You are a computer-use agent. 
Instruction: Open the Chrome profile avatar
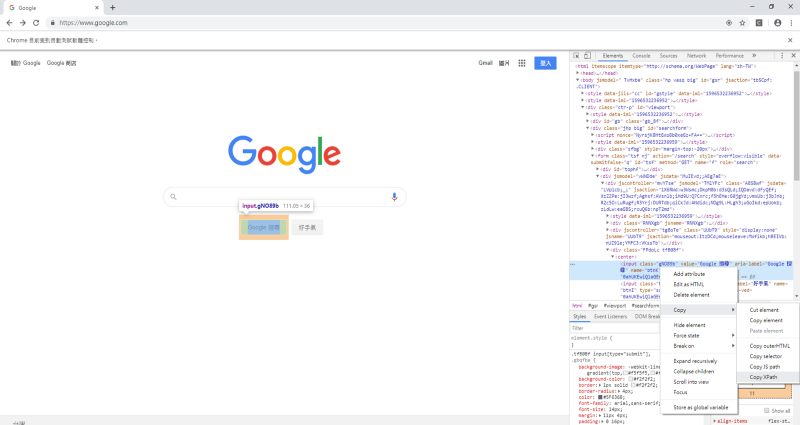pos(778,22)
